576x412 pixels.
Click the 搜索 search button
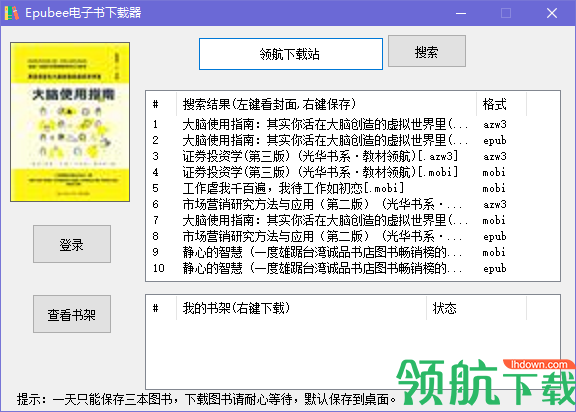(x=426, y=51)
